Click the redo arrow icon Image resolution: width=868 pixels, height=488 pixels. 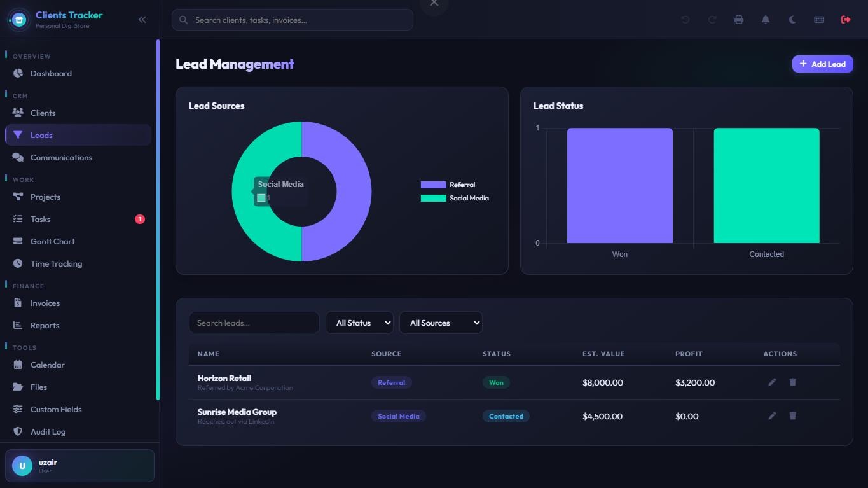point(712,20)
